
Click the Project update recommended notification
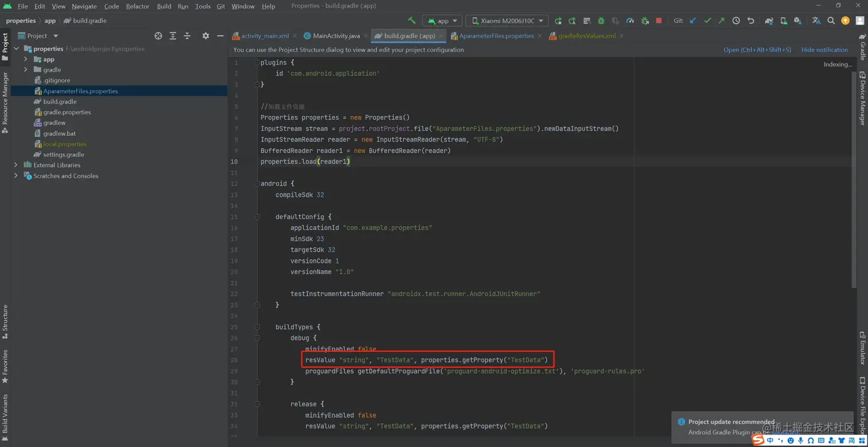click(762, 427)
